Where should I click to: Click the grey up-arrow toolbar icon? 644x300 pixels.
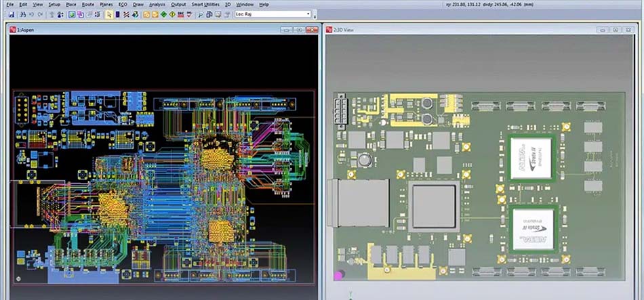point(52,14)
